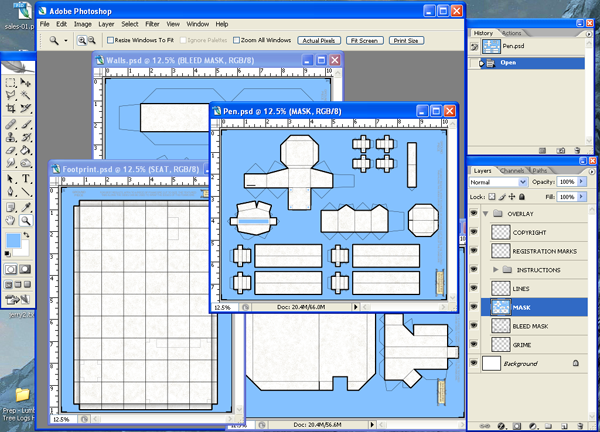Image resolution: width=600 pixels, height=432 pixels.
Task: Select the Slice tool
Action: [x=25, y=108]
